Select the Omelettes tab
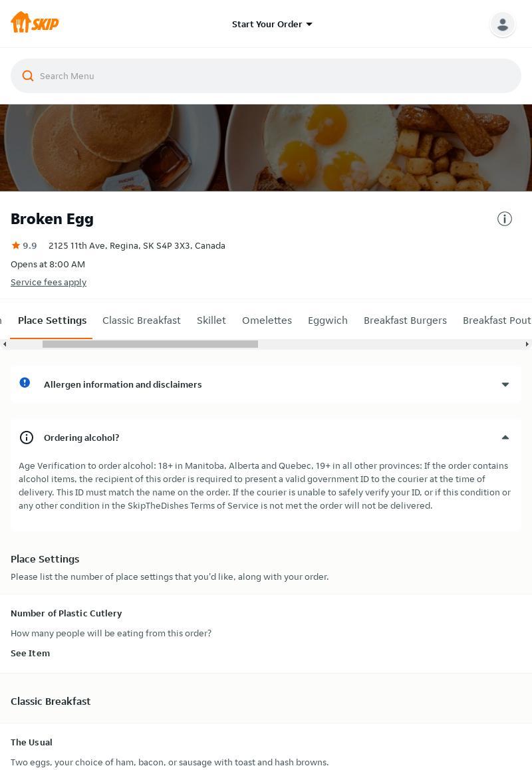The width and height of the screenshot is (532, 770). click(267, 321)
